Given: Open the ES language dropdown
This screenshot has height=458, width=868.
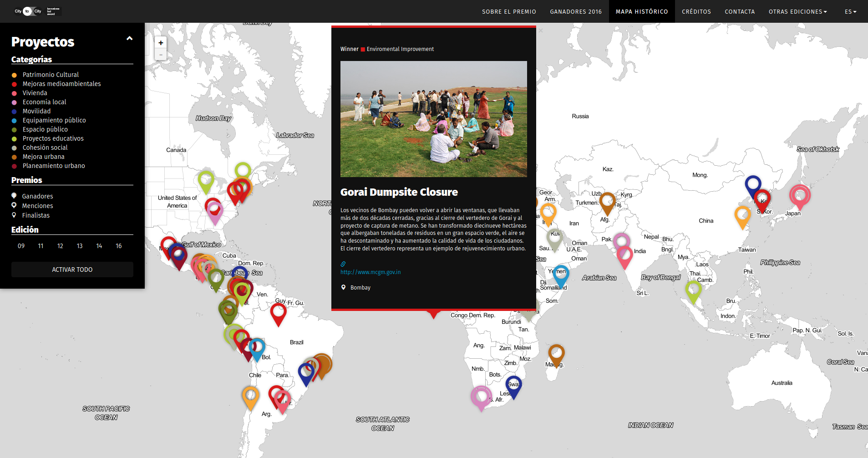Looking at the screenshot, I should coord(851,11).
